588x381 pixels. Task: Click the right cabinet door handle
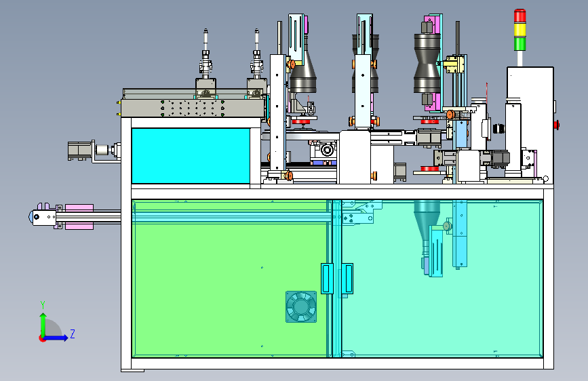[x=347, y=278]
